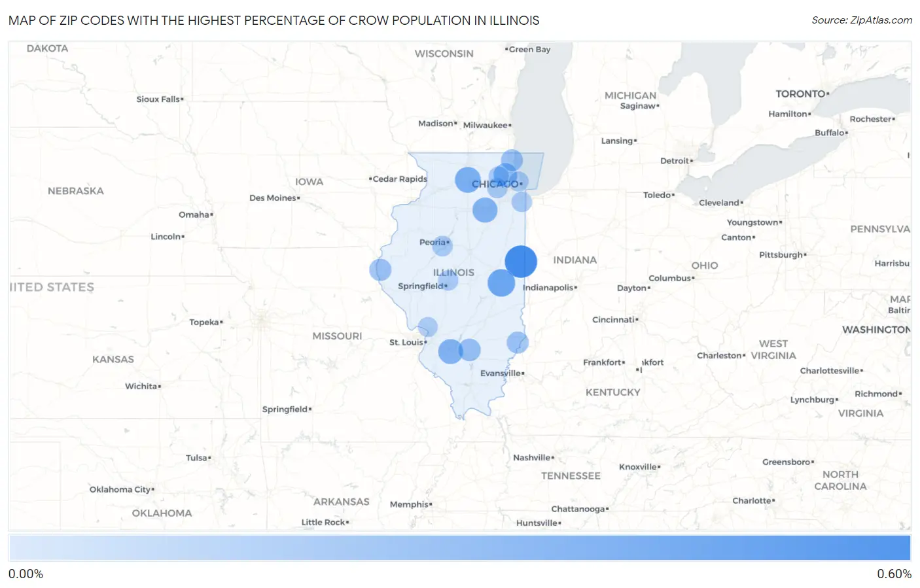Click the KENTUCKY state label

[x=612, y=392]
